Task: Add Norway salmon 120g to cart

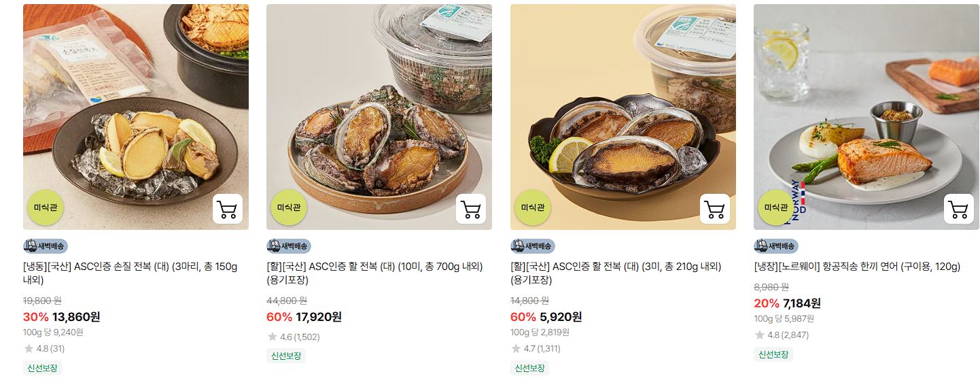Action: pos(958,209)
